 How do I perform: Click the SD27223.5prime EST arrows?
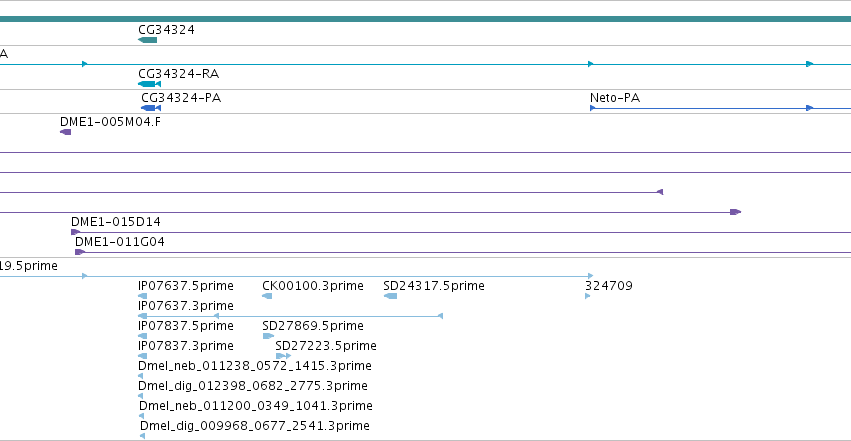pyautogui.click(x=283, y=356)
